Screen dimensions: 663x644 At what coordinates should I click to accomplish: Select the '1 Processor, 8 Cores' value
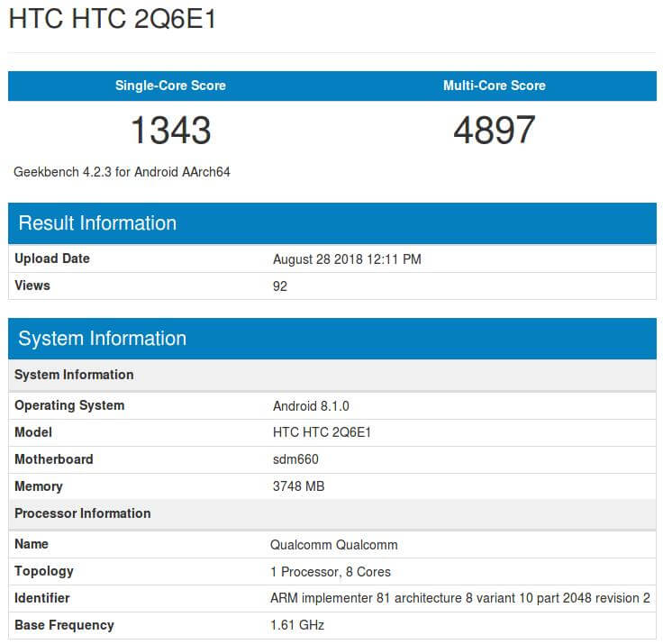pos(331,572)
